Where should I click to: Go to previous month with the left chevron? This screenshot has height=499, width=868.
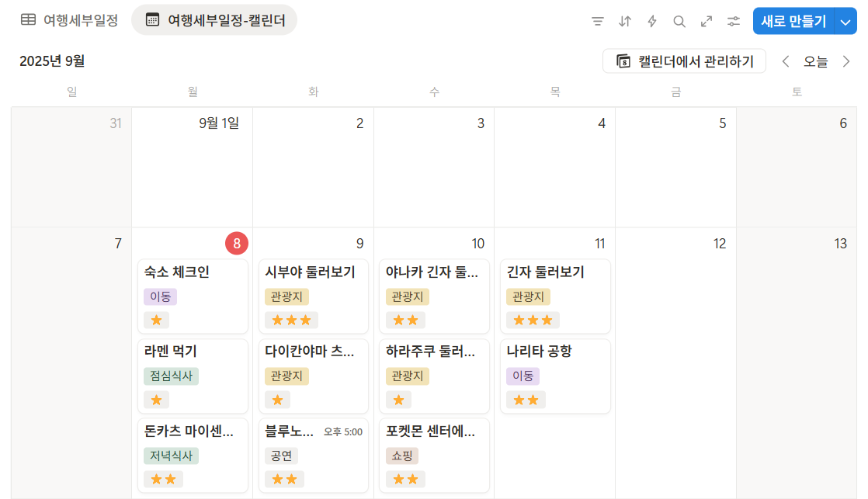786,61
